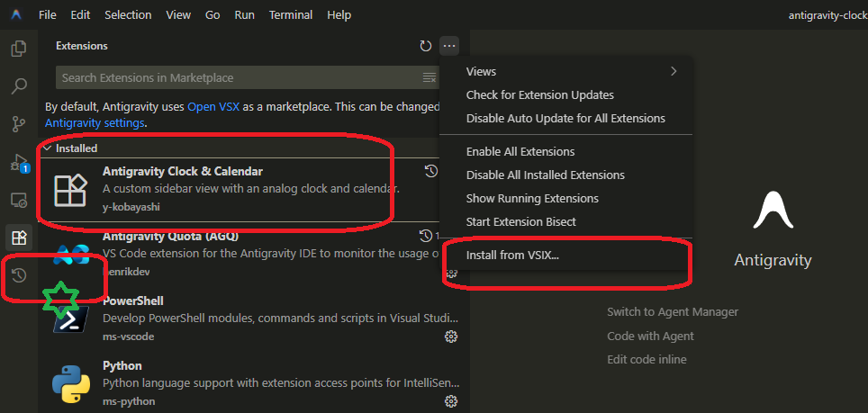Click the Antigravity logo in title bar
Image resolution: width=868 pixels, height=413 pixels.
click(x=16, y=15)
